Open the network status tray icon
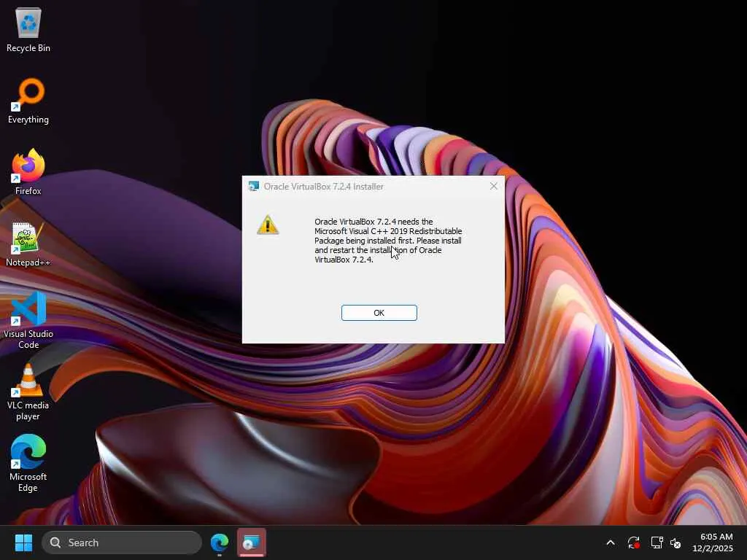The height and width of the screenshot is (560, 747). 657,542
